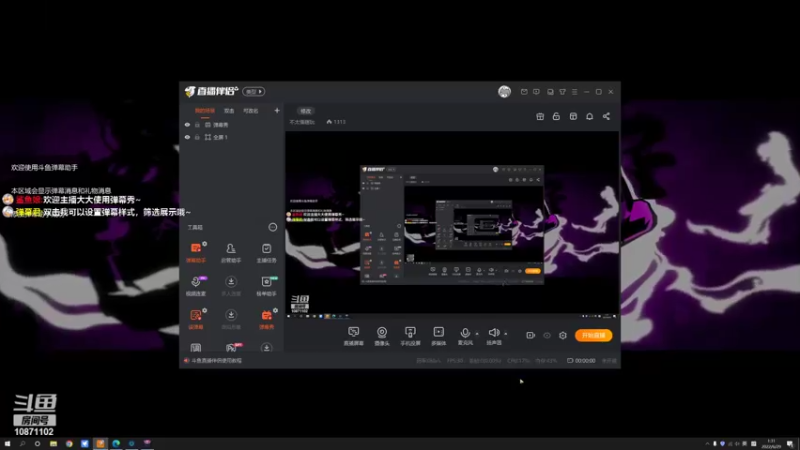The width and height of the screenshot is (800, 450).
Task: Switch to the second scene tab
Action: pos(229,111)
